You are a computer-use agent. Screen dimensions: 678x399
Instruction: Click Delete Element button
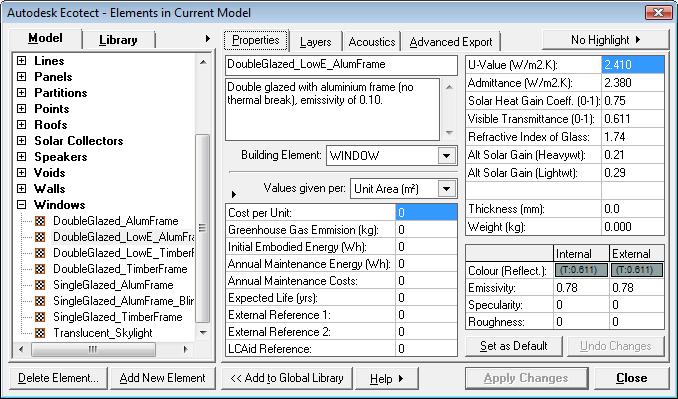[x=58, y=378]
